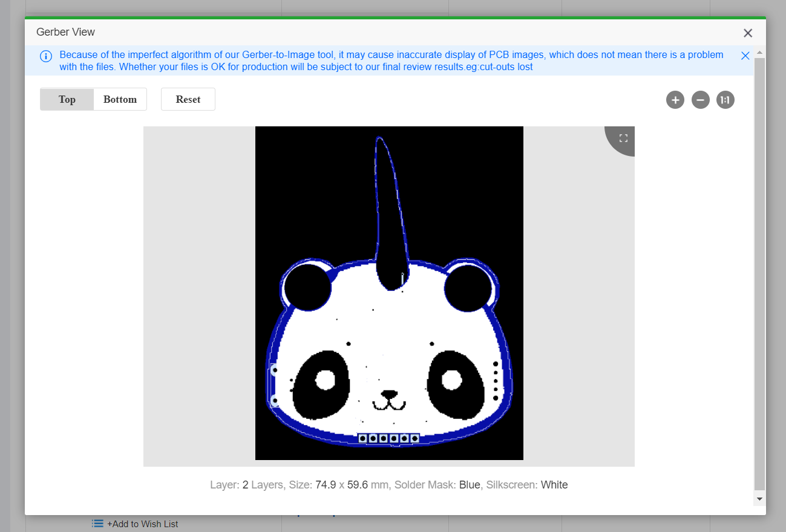Click the wish list icon beside Add to Wish List
This screenshot has height=532, width=786.
[97, 524]
